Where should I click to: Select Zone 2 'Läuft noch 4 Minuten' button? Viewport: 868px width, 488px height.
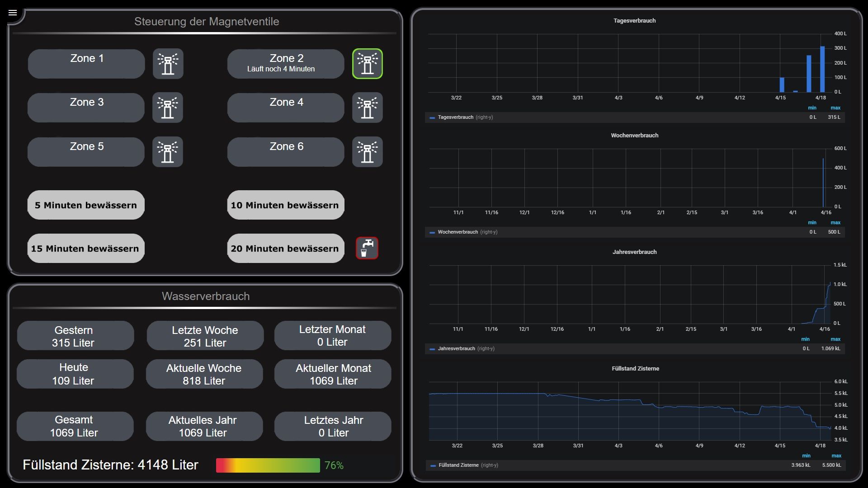click(x=286, y=64)
